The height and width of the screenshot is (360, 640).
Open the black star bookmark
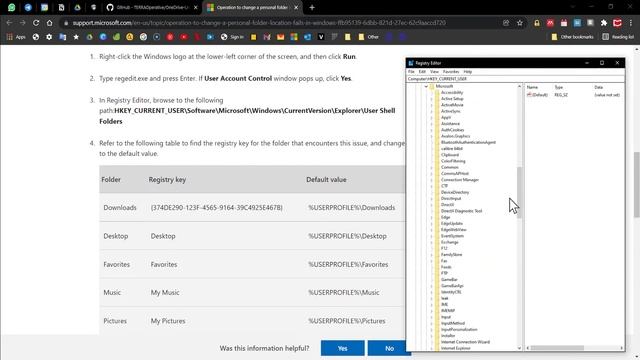click(76, 37)
